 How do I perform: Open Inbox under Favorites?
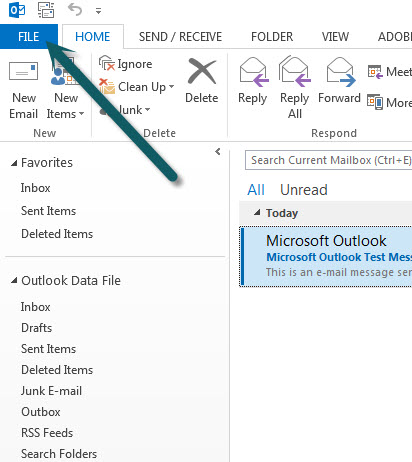coord(35,188)
